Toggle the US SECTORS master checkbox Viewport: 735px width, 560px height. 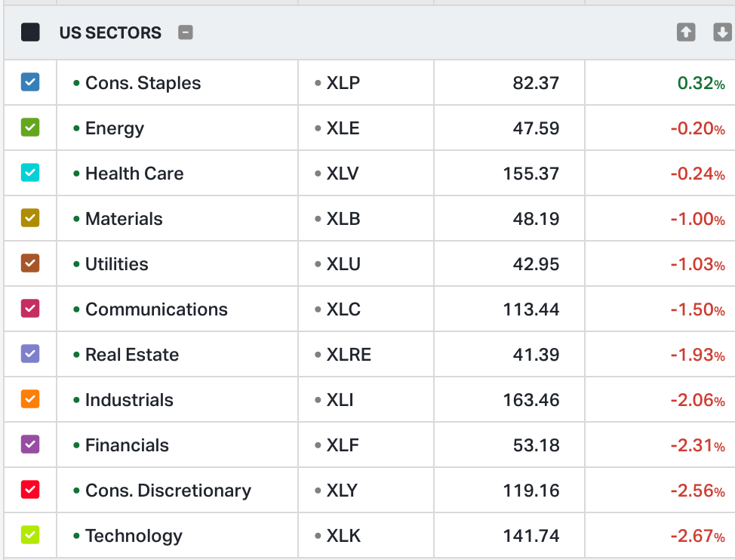(x=30, y=32)
